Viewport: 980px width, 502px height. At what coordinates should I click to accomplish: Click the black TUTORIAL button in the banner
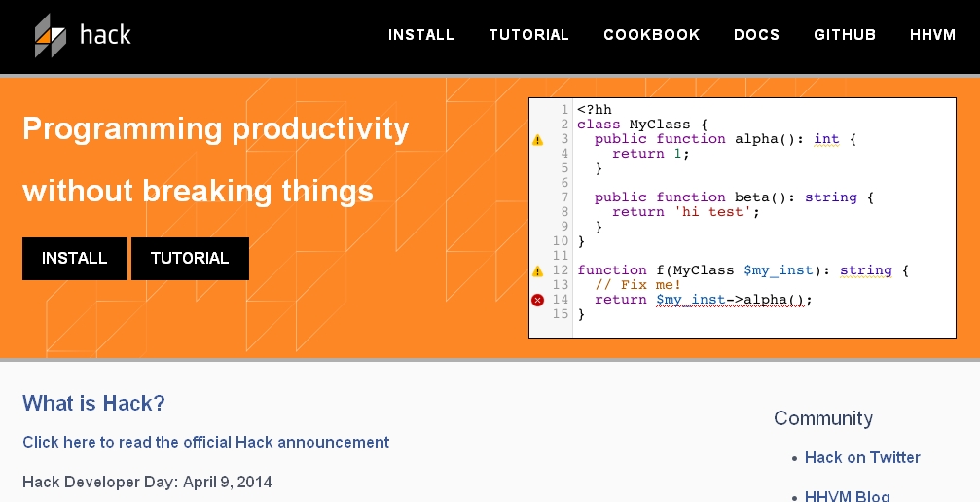(x=190, y=258)
